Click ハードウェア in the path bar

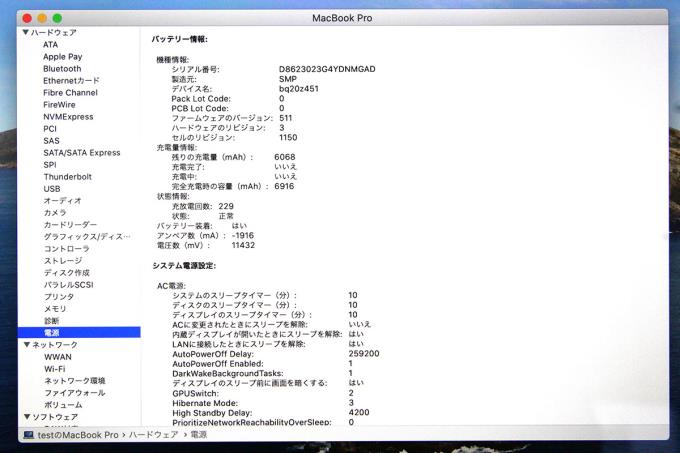coord(154,435)
